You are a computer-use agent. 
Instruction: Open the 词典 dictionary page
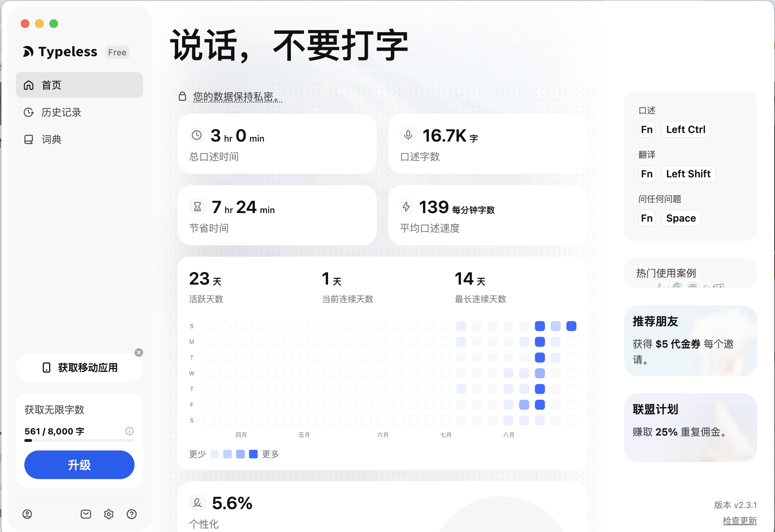79,139
